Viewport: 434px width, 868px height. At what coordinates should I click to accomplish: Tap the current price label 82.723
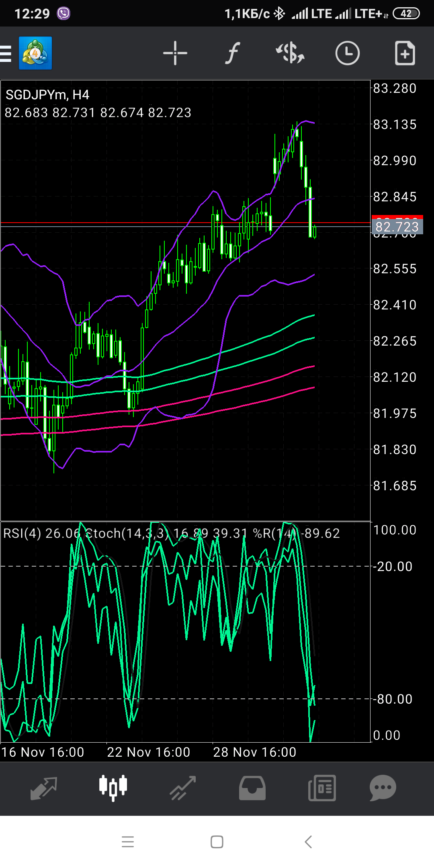pyautogui.click(x=397, y=227)
